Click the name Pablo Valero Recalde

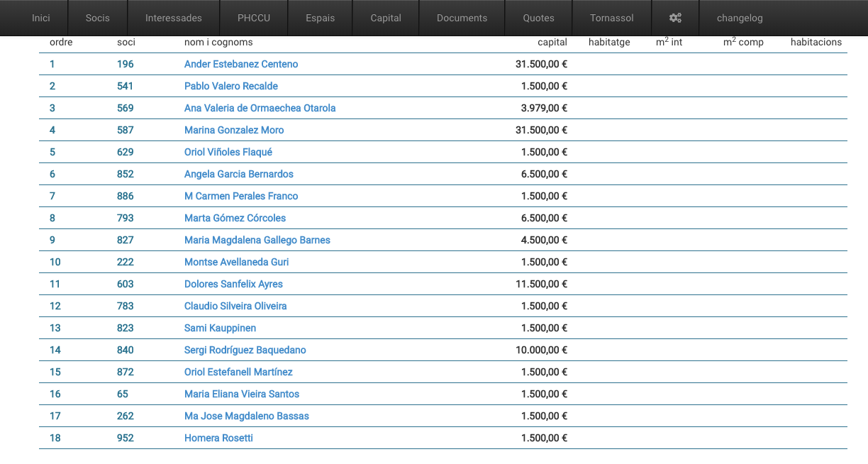pos(231,86)
